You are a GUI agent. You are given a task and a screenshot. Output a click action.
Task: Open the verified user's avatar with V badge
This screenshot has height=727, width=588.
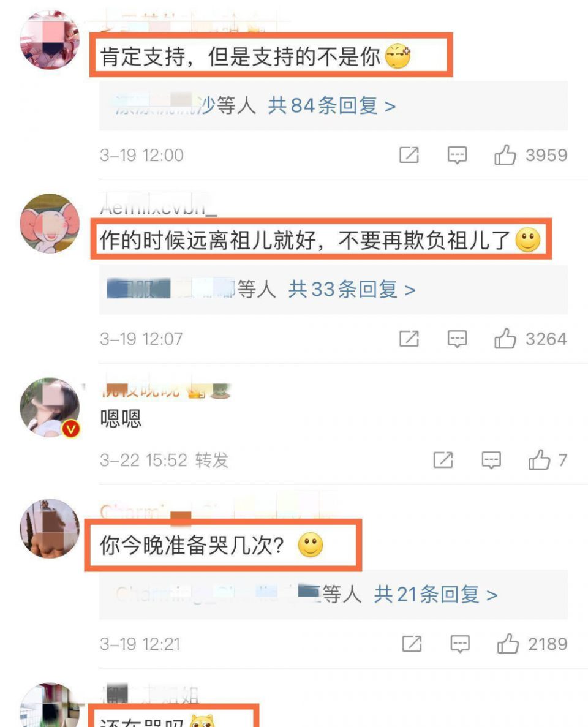coord(50,407)
